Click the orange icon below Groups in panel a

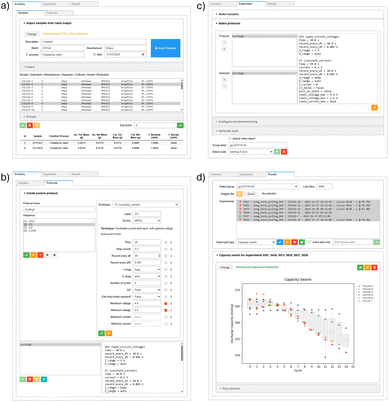pos(37,125)
